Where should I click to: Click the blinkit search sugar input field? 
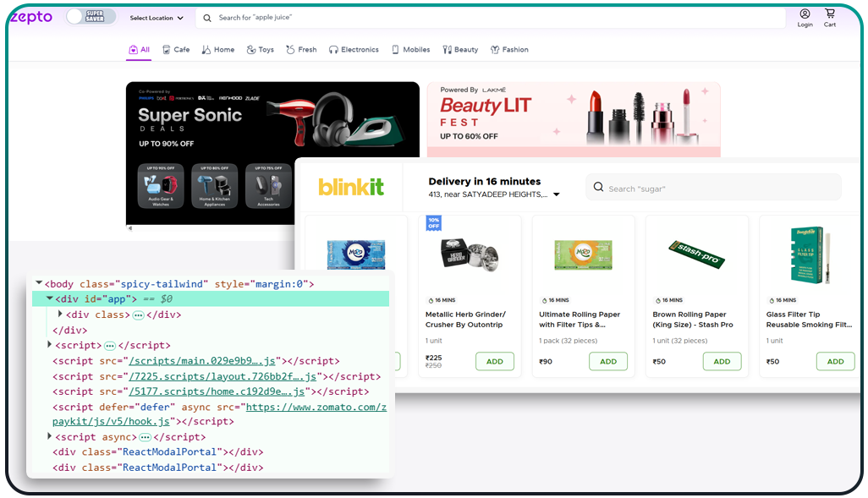point(713,187)
